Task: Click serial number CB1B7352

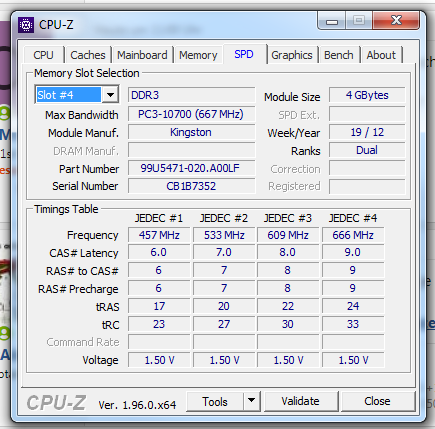Action: [x=192, y=186]
